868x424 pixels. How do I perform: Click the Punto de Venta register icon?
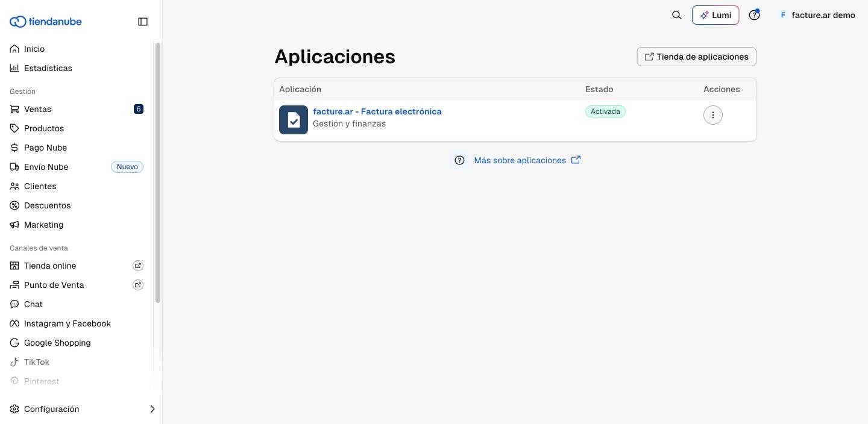(14, 285)
